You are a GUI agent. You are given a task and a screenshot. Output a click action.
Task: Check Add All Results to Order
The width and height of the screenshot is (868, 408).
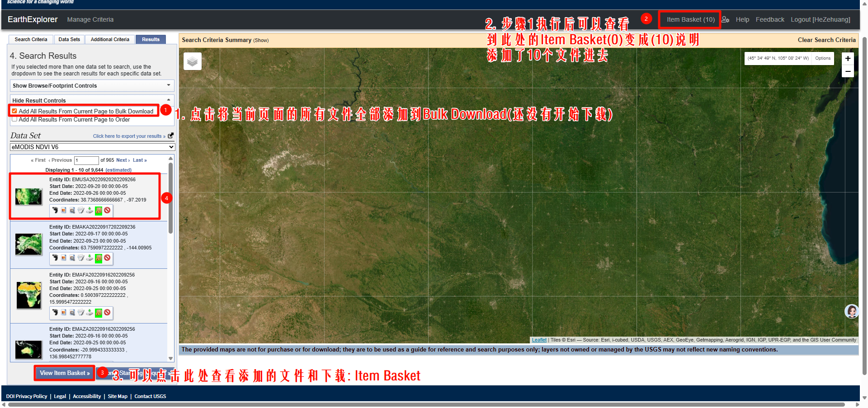14,119
